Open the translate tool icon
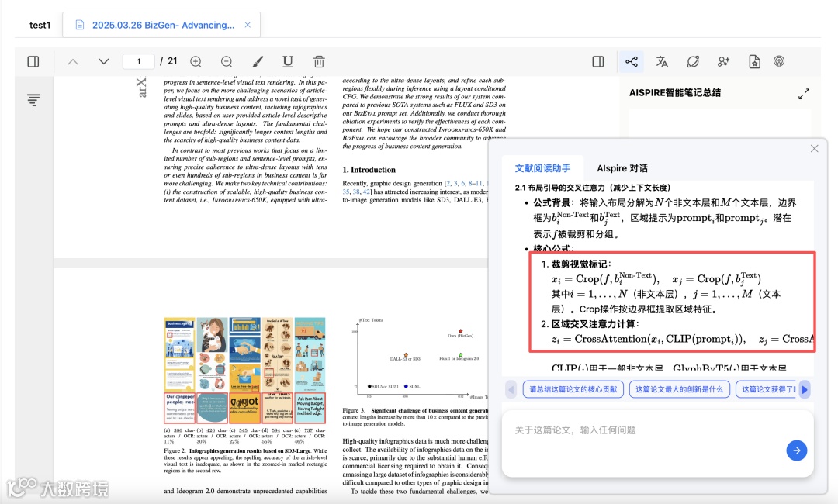This screenshot has height=504, width=838. [x=662, y=62]
